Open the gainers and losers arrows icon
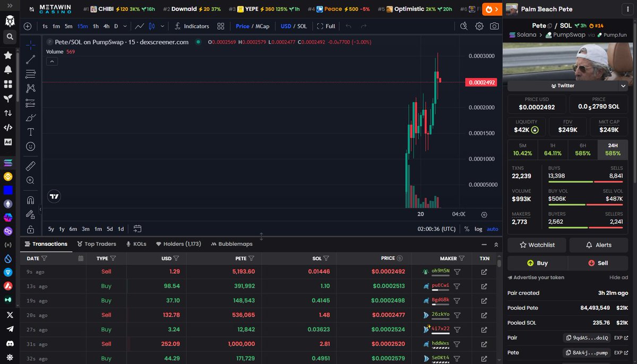This screenshot has width=637, height=364. click(8, 113)
